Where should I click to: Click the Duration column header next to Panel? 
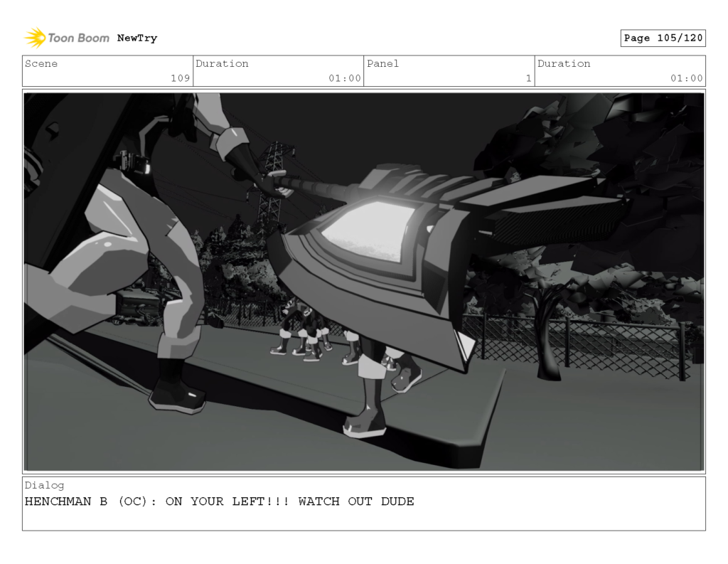coord(564,63)
